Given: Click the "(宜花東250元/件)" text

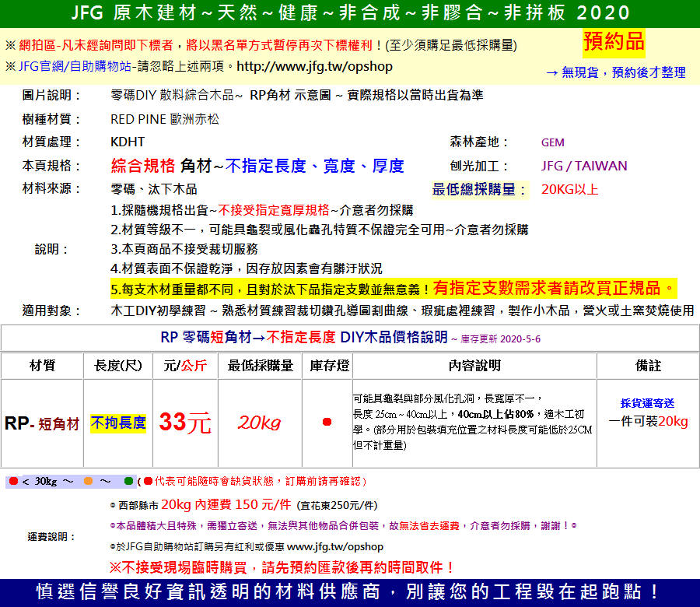Looking at the screenshot, I should [337, 506].
